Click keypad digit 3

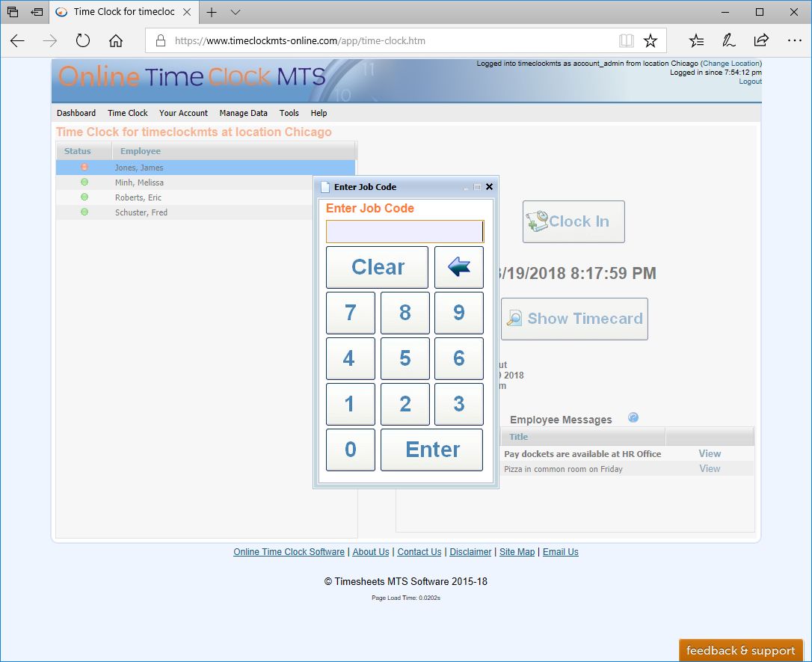(x=459, y=404)
